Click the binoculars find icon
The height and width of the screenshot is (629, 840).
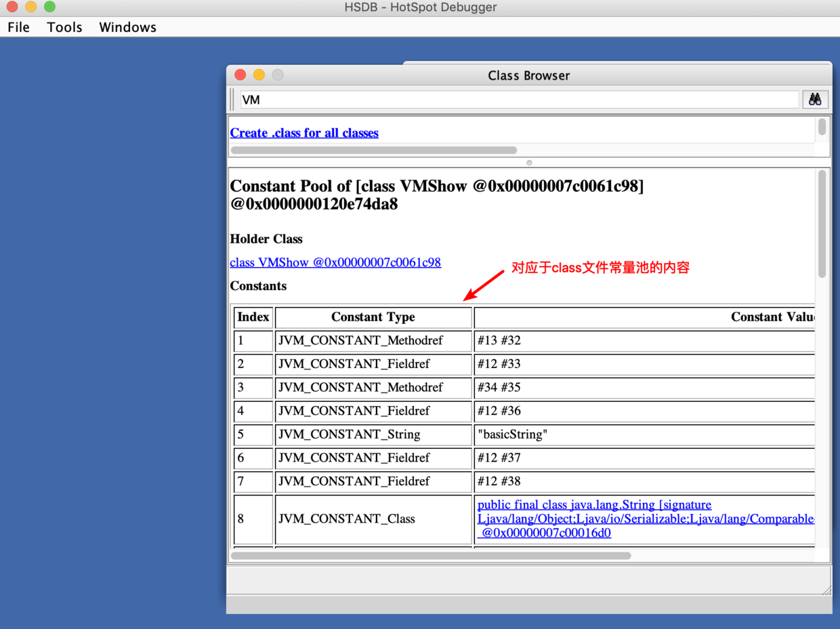[815, 100]
